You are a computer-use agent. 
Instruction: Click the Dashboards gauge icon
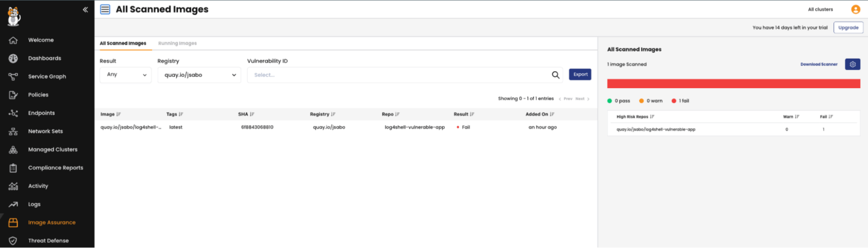tap(14, 58)
